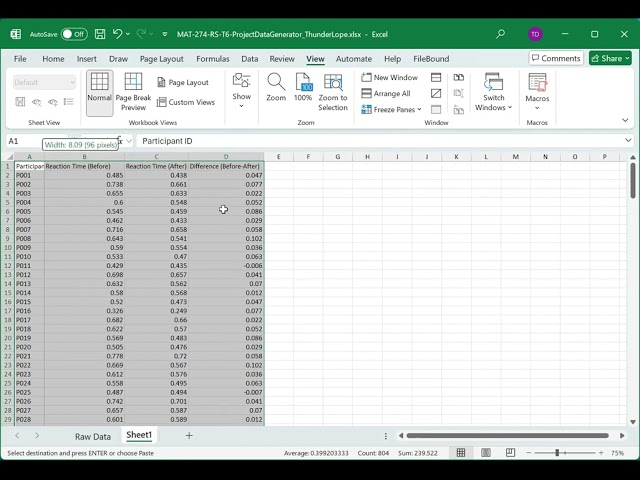Undo the last action
The height and width of the screenshot is (480, 640).
coord(117,34)
